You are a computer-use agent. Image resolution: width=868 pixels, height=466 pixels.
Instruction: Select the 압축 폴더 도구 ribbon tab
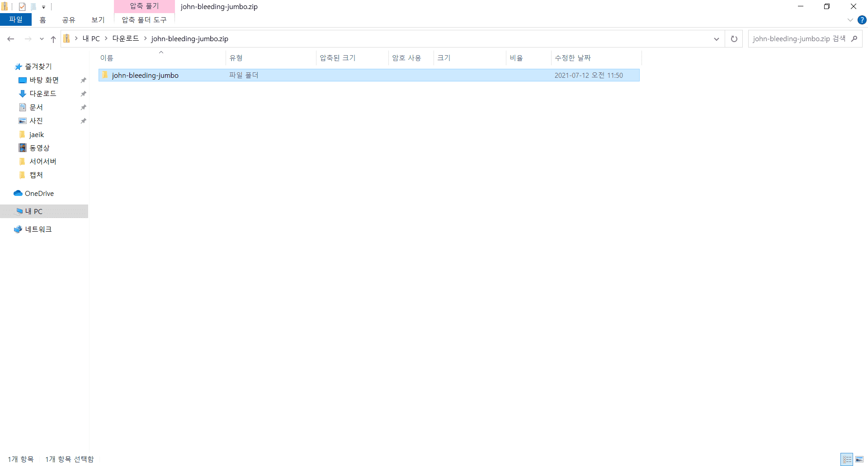coord(144,20)
